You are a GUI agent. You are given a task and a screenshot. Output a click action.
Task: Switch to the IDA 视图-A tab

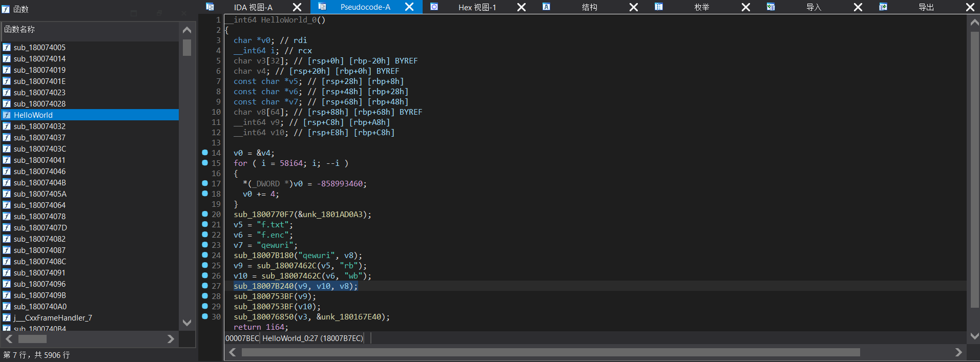253,7
